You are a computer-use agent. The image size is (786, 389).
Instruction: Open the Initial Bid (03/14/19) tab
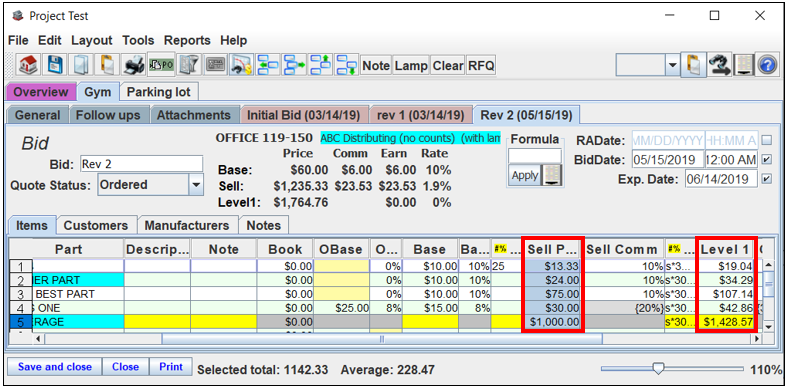click(x=304, y=115)
